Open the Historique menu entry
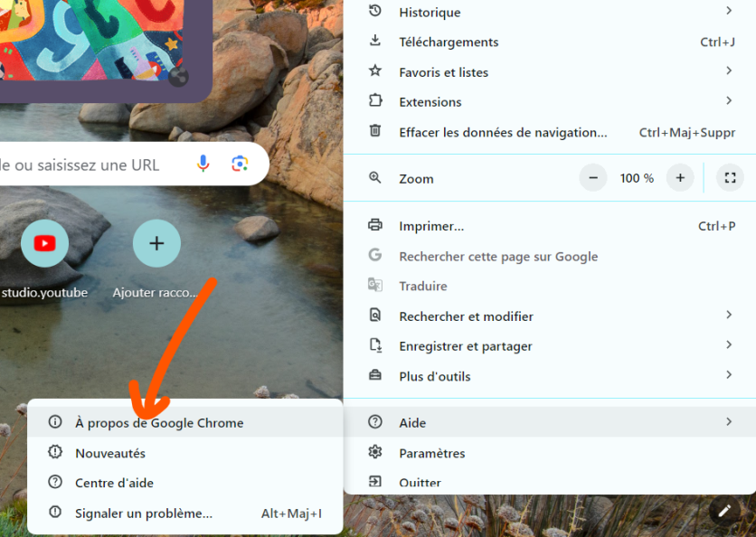This screenshot has height=537, width=756. click(550, 12)
